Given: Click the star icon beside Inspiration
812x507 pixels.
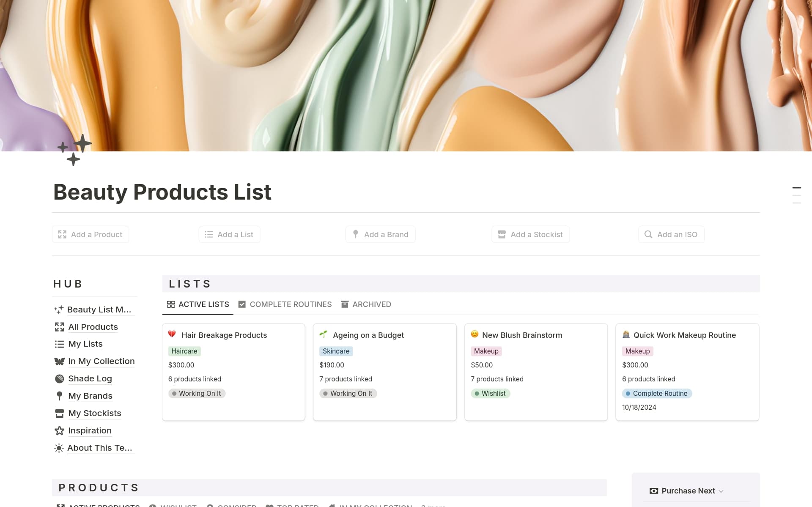Looking at the screenshot, I should tap(60, 431).
